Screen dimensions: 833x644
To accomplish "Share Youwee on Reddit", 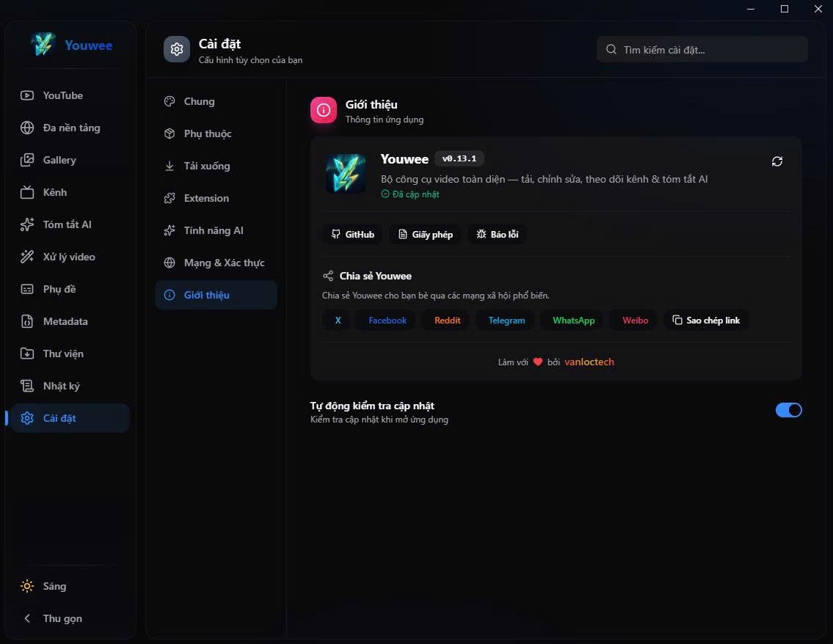I will pyautogui.click(x=447, y=321).
